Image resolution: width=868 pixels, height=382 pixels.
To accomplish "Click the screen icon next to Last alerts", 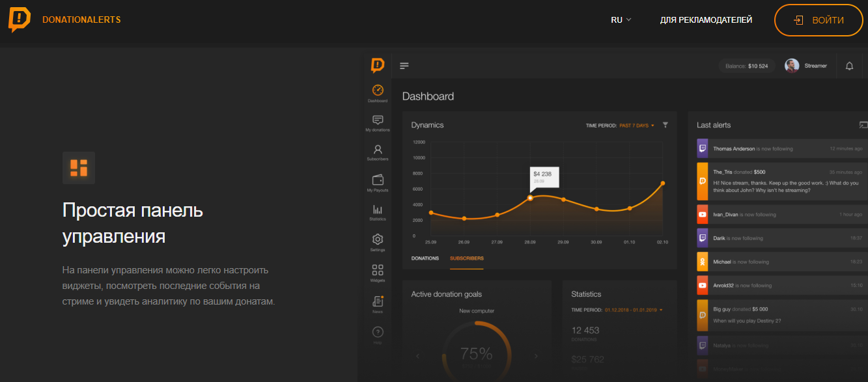I will 863,124.
